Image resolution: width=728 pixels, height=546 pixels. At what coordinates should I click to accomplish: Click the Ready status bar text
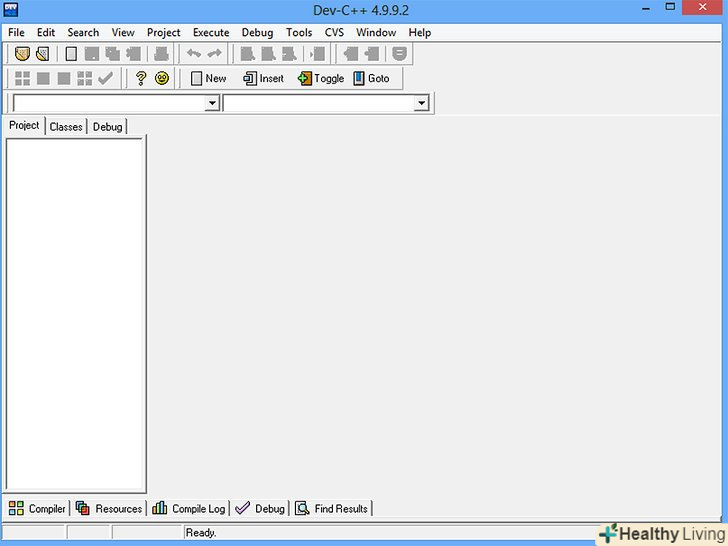point(201,533)
